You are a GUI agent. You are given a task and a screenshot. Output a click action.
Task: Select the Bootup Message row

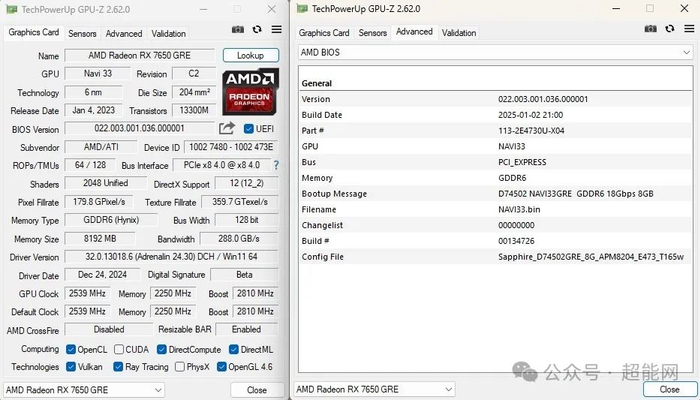click(x=496, y=194)
